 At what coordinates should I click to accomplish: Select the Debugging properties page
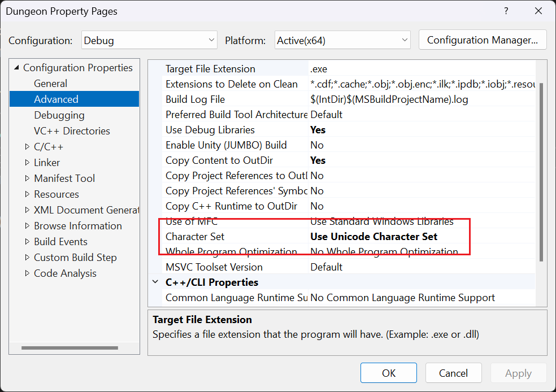(59, 115)
